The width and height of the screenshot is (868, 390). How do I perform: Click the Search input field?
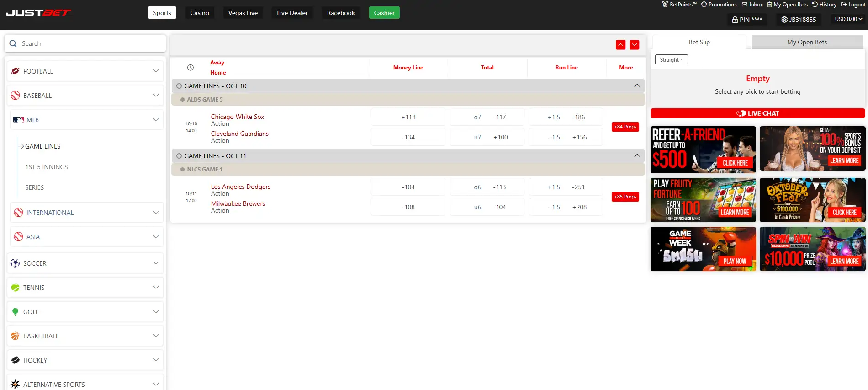coord(85,43)
